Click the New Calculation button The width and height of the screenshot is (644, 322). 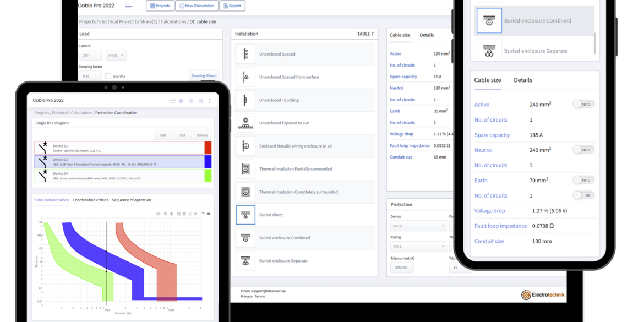coord(197,6)
